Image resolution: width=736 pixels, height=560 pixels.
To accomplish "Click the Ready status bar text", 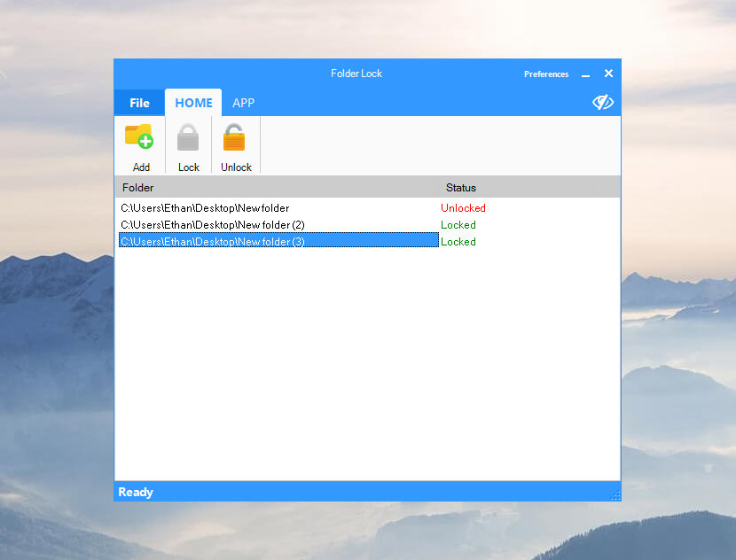I will click(136, 492).
